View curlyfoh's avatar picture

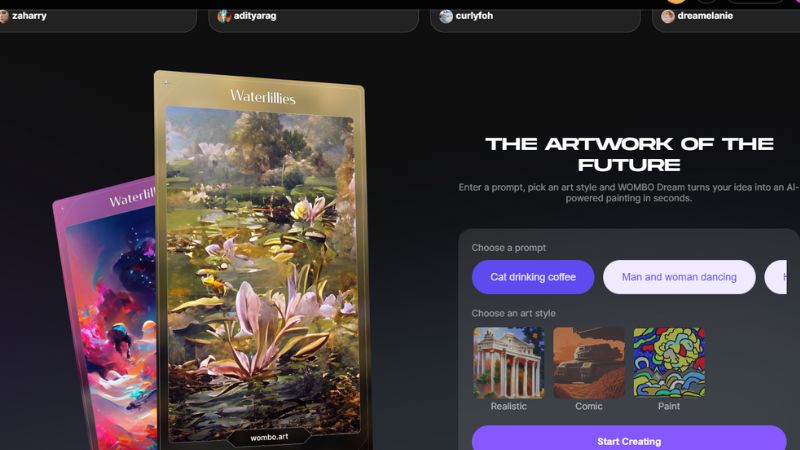click(x=446, y=16)
